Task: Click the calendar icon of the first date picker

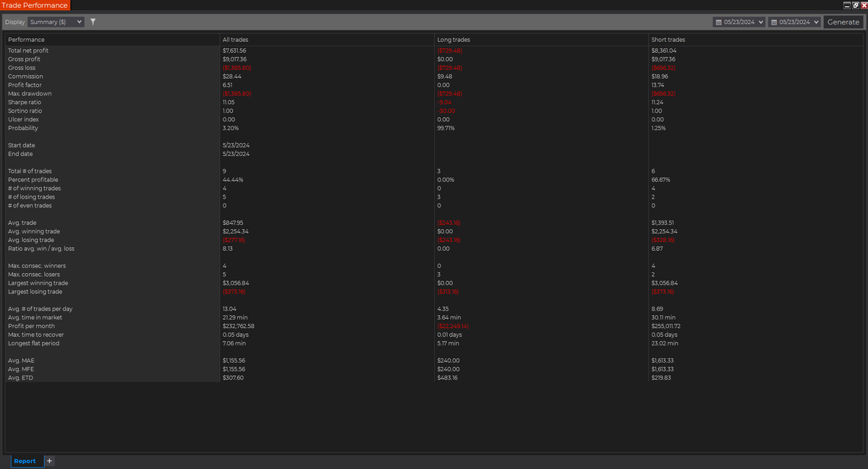Action: click(718, 22)
